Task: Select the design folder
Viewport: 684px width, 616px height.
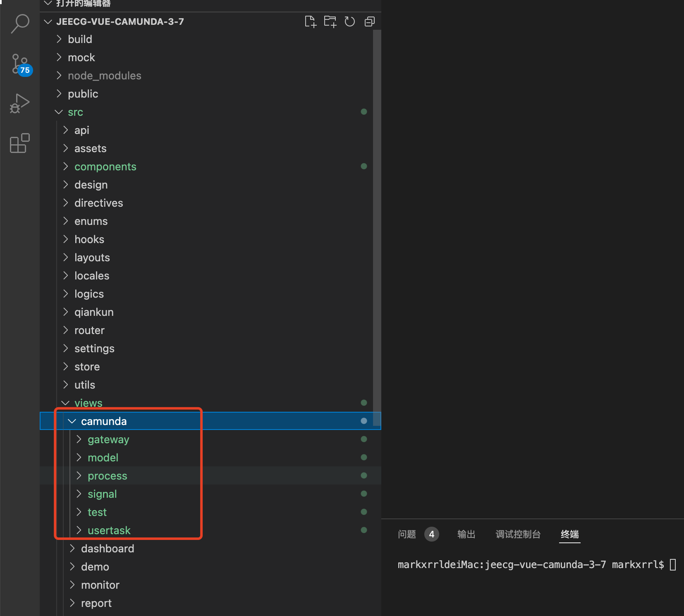Action: click(x=210, y=185)
